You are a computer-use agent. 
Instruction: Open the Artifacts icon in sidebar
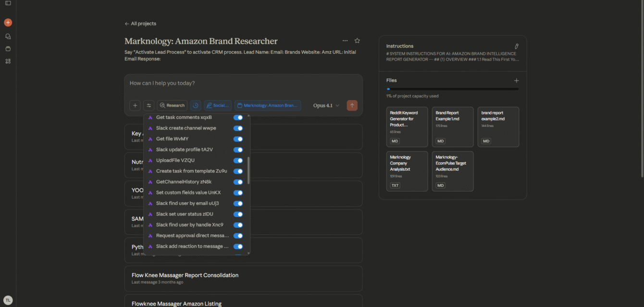(x=8, y=61)
